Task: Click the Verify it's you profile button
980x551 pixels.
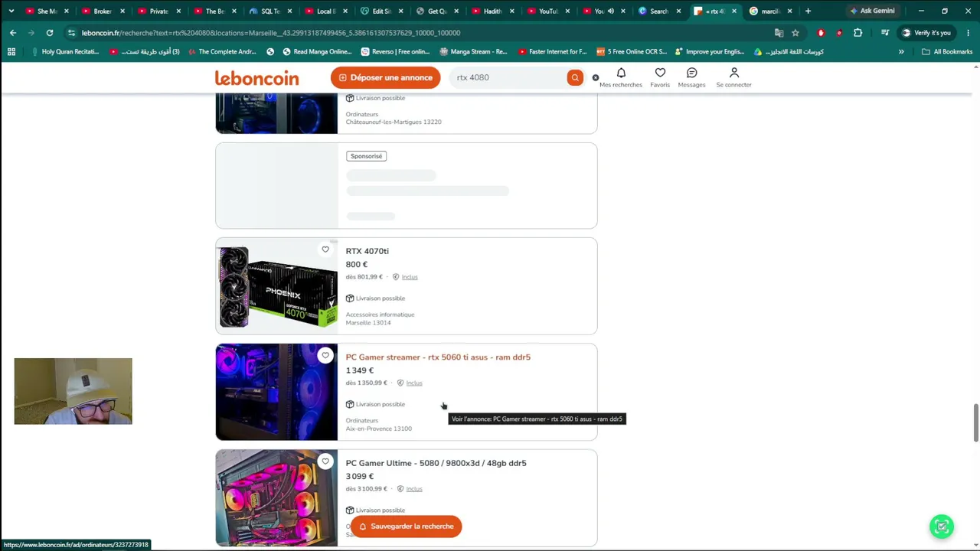Action: [x=926, y=33]
